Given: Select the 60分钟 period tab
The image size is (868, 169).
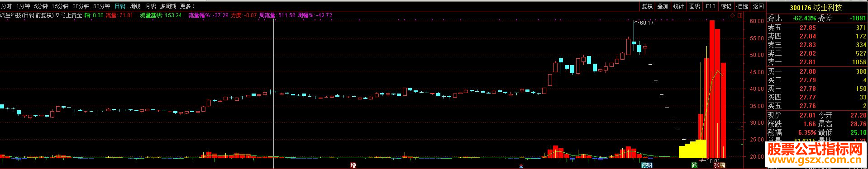Looking at the screenshot, I should (101, 6).
